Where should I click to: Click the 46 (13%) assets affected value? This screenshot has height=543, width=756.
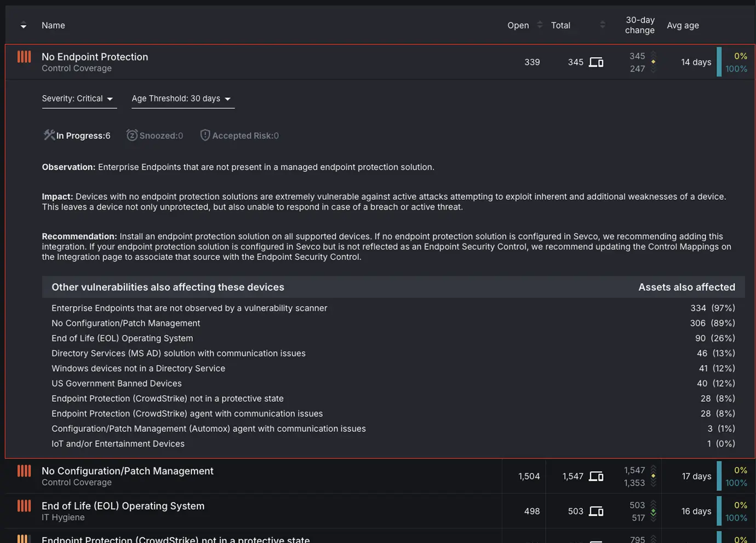(x=715, y=353)
